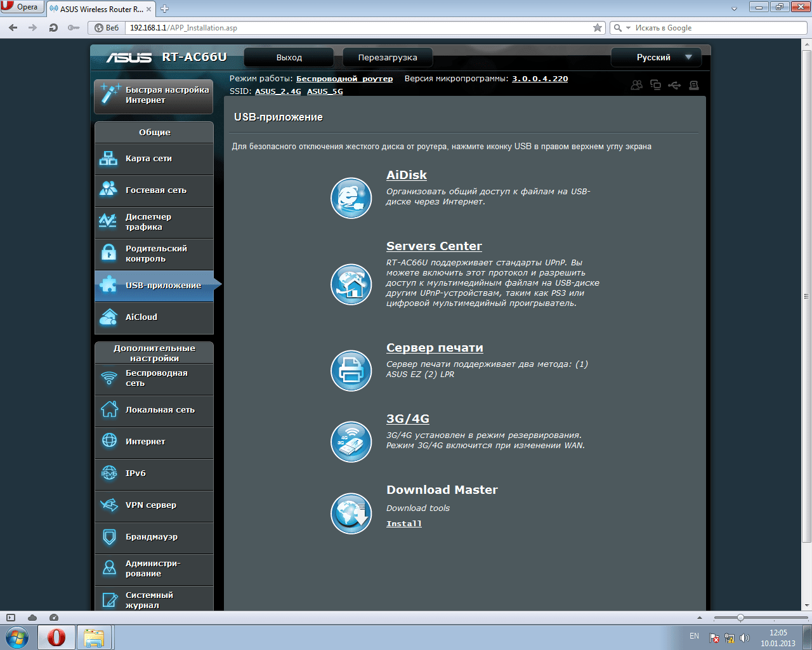Click the network tray icon

730,638
